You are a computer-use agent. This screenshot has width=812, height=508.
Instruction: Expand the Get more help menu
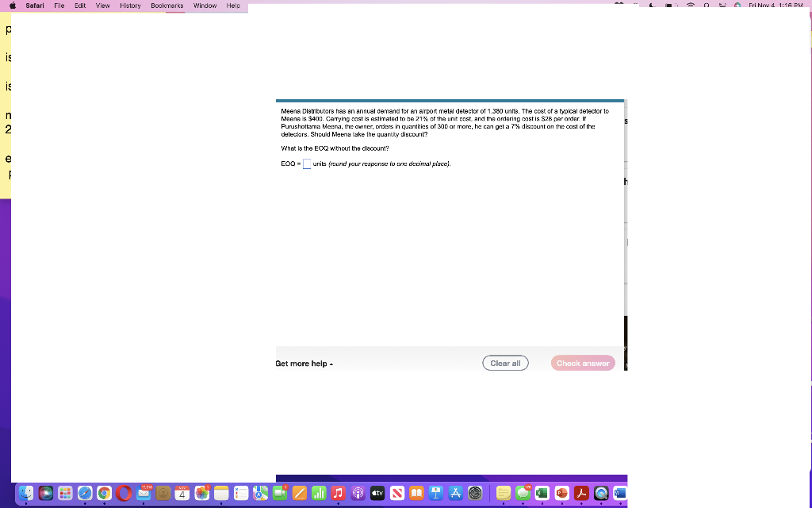tap(304, 364)
